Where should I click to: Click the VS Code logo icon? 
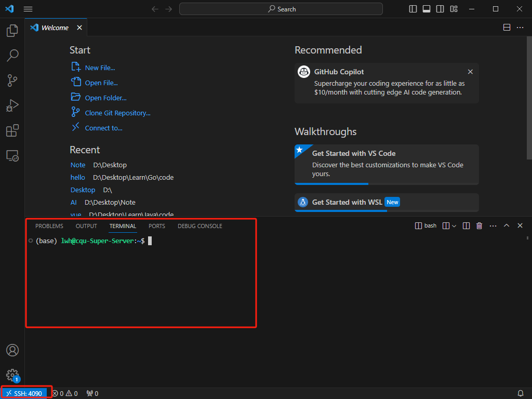[9, 9]
